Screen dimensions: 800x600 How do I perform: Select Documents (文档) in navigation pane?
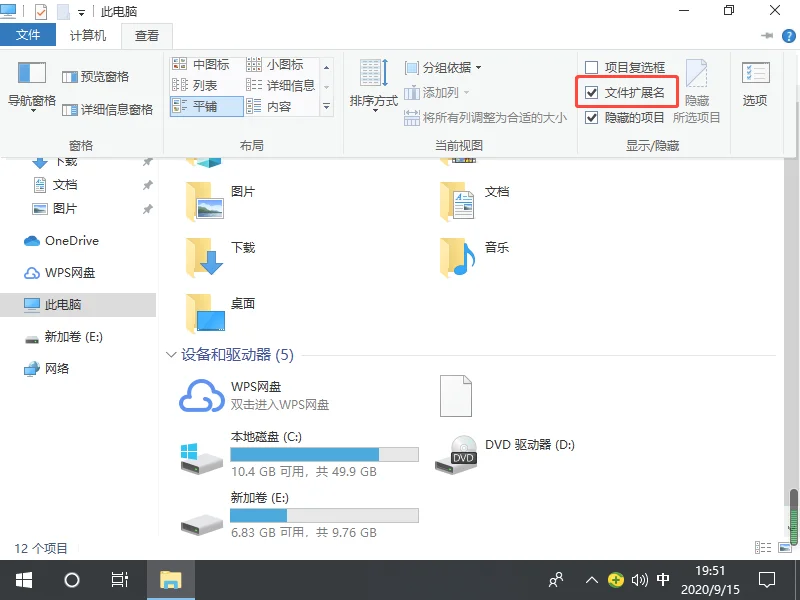click(65, 185)
